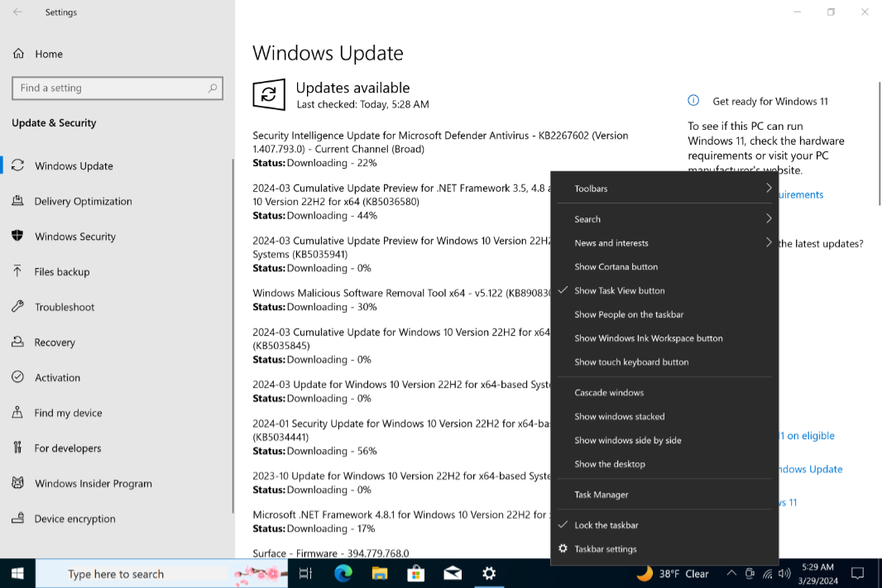Enable Show Cortana button option

click(x=616, y=267)
